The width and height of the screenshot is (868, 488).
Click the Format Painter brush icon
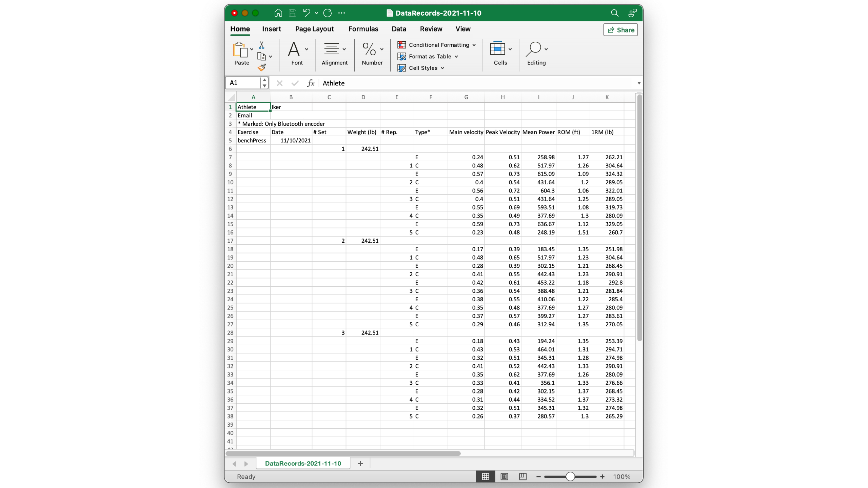(x=261, y=68)
